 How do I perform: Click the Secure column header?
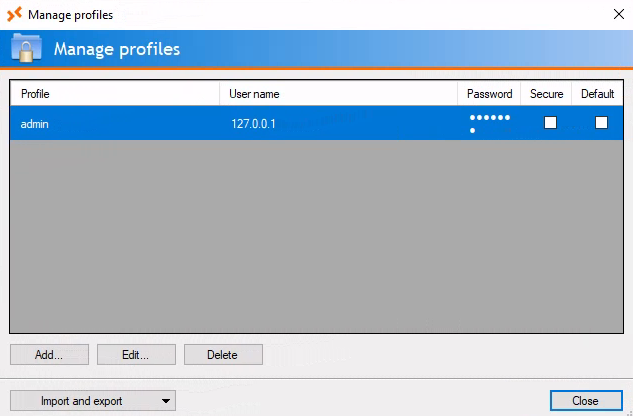coord(546,94)
